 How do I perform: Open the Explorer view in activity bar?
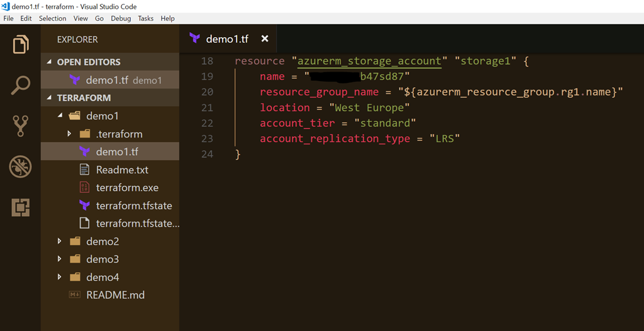click(20, 45)
